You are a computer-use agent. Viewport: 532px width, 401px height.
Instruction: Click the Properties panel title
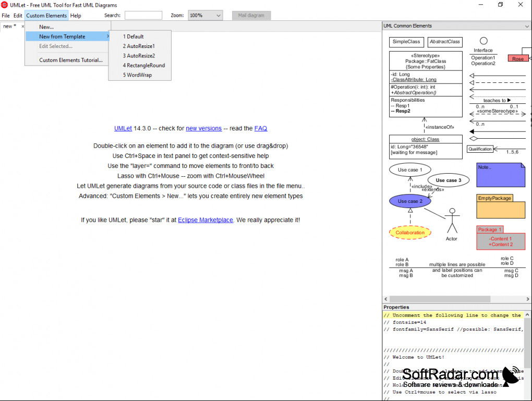(x=396, y=307)
